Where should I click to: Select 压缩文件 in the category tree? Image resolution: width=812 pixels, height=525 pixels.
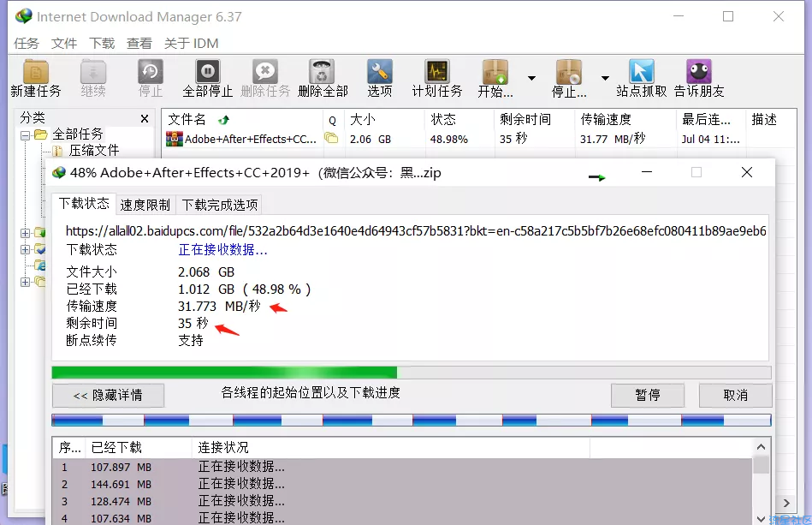(94, 150)
